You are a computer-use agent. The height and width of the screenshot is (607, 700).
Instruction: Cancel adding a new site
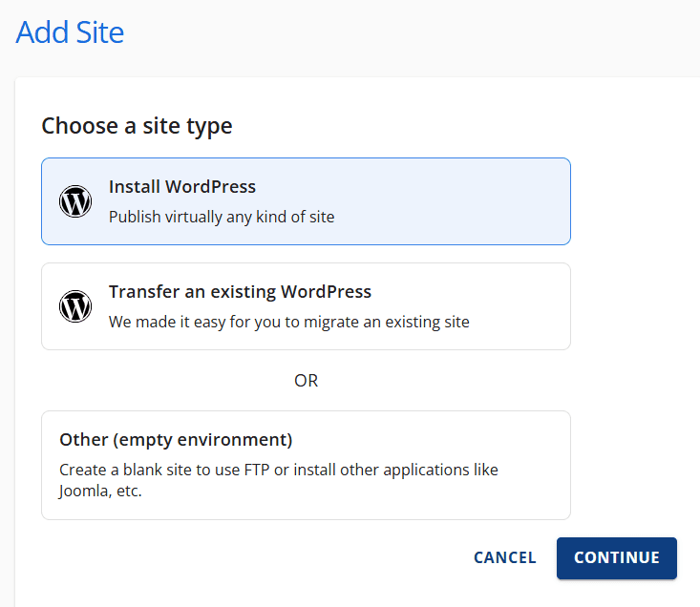pyautogui.click(x=504, y=558)
